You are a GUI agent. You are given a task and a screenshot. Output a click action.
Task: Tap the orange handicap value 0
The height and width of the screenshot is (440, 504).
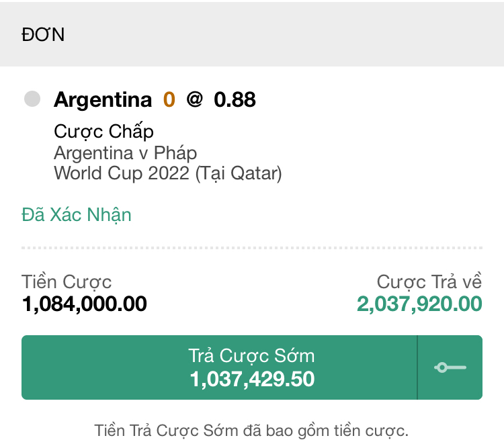[169, 99]
